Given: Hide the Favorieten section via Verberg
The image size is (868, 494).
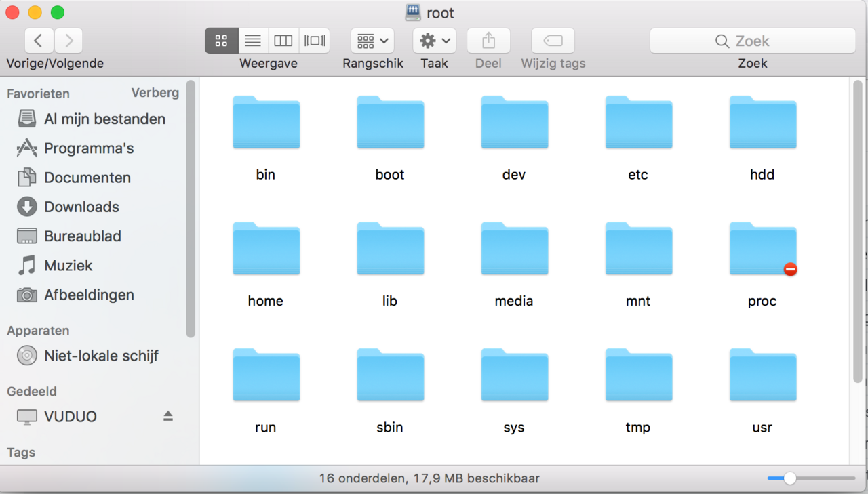Looking at the screenshot, I should click(155, 93).
